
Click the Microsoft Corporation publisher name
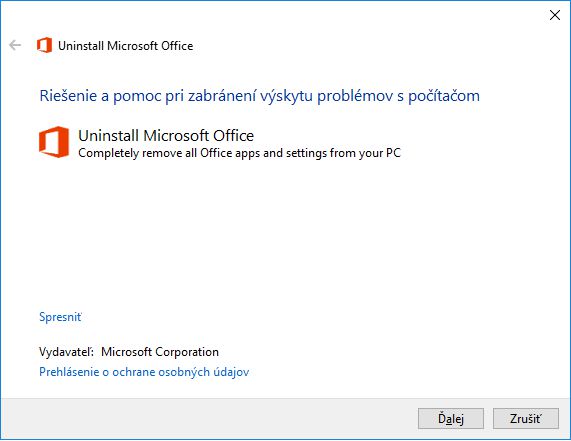click(160, 352)
